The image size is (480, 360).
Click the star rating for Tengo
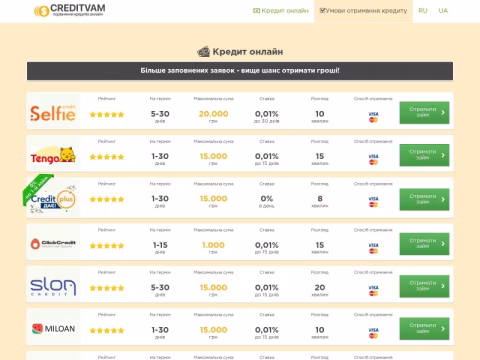tap(107, 157)
